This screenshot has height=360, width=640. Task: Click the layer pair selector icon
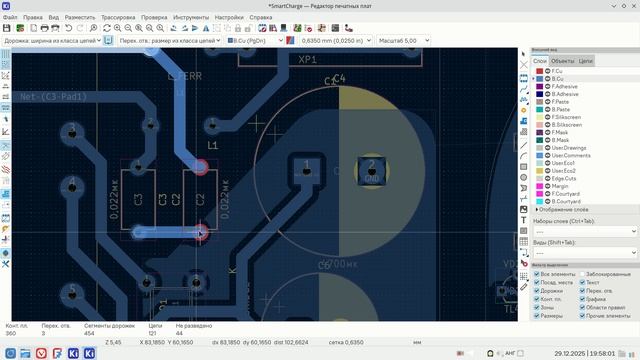(x=290, y=40)
